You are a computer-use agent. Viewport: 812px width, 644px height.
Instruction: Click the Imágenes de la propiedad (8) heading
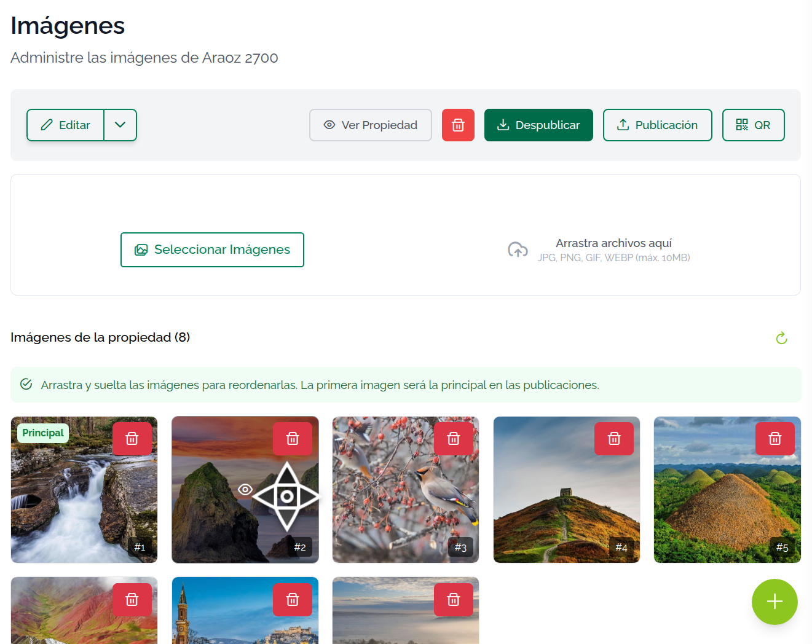coord(100,337)
